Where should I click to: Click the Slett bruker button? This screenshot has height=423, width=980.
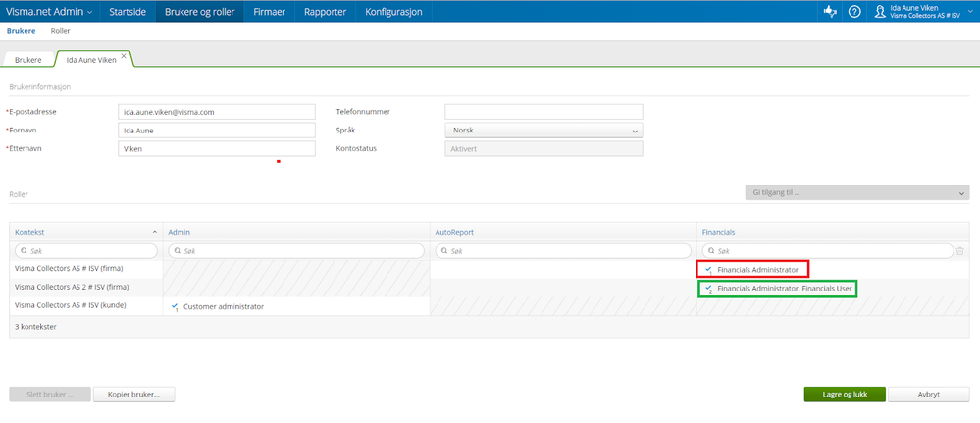click(50, 395)
